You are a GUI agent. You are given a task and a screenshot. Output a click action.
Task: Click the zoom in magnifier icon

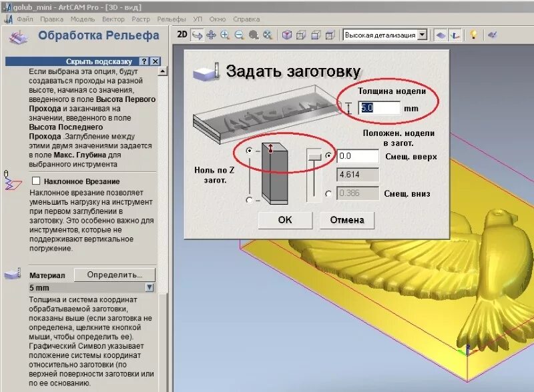pyautogui.click(x=225, y=35)
